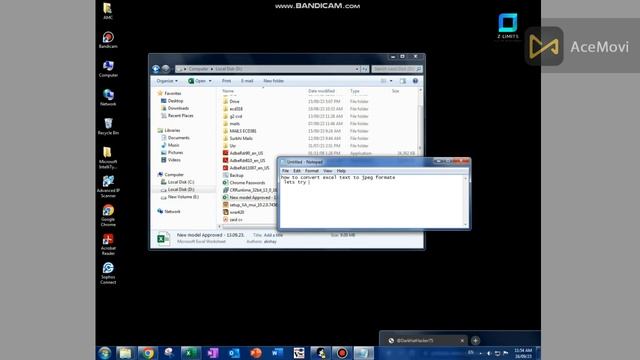Change the view using the views icon
This screenshot has height=360, width=640.
click(383, 81)
